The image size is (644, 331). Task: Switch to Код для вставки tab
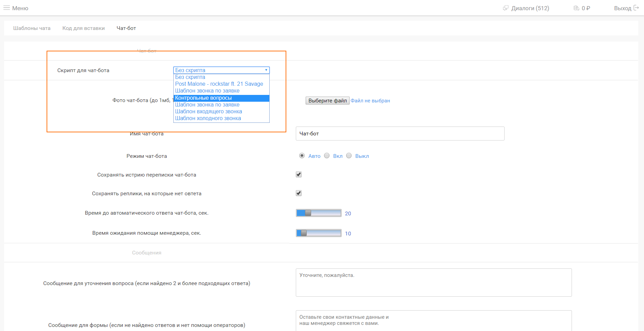tap(84, 28)
